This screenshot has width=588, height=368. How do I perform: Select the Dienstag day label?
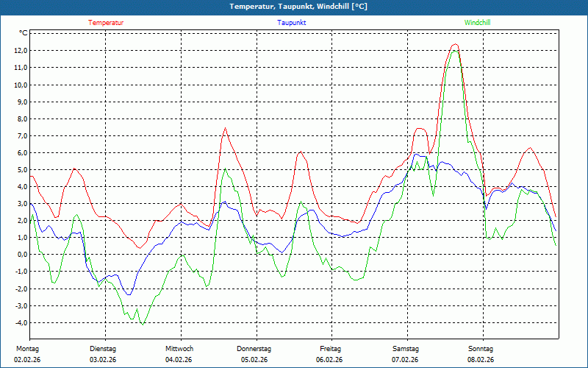click(103, 349)
